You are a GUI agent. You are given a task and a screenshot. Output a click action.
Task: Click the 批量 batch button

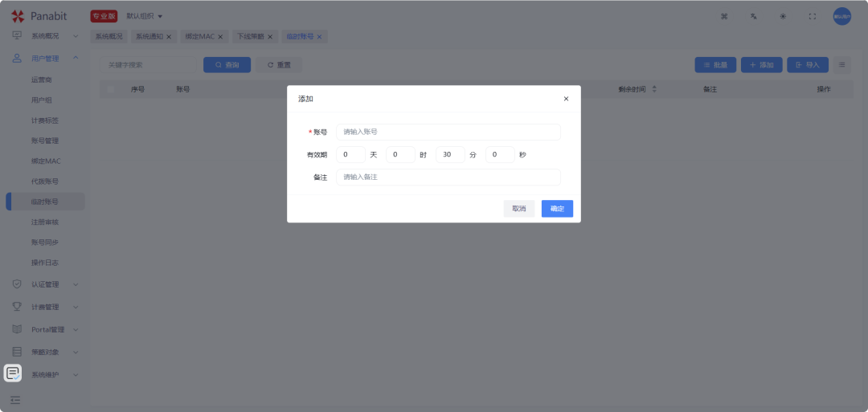(715, 65)
